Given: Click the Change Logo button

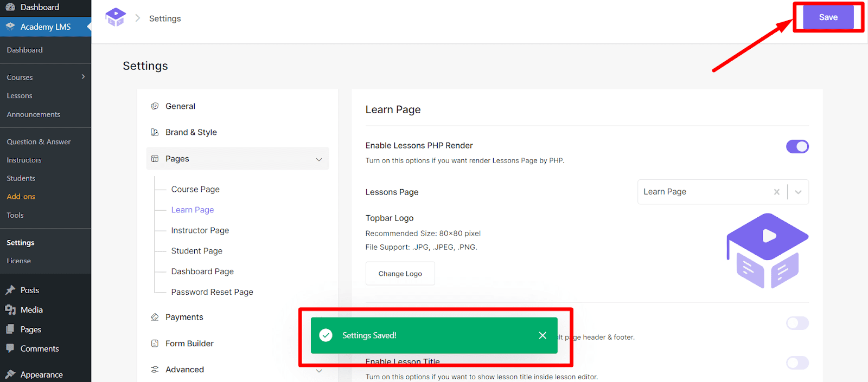Looking at the screenshot, I should pyautogui.click(x=400, y=274).
